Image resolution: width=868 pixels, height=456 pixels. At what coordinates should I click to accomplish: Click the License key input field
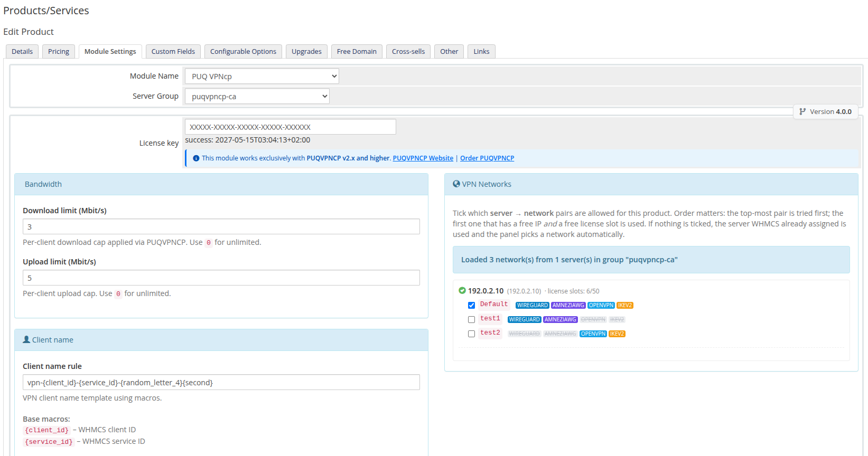pos(291,127)
